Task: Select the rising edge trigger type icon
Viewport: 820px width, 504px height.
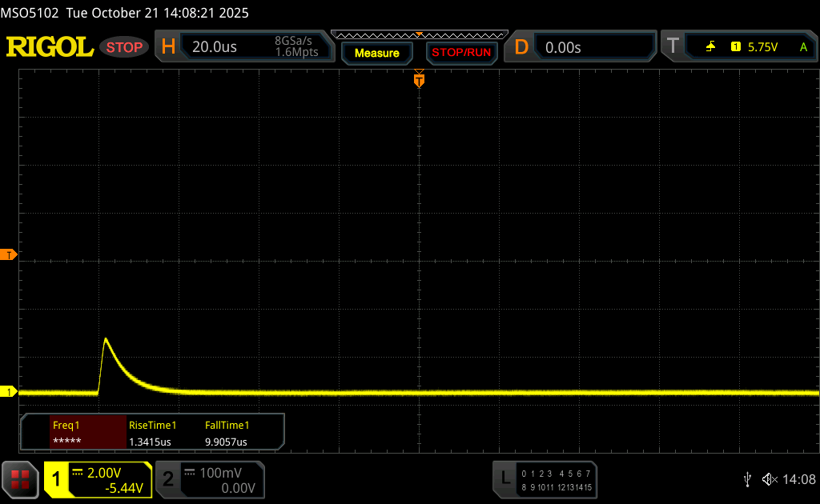Action: click(x=710, y=47)
